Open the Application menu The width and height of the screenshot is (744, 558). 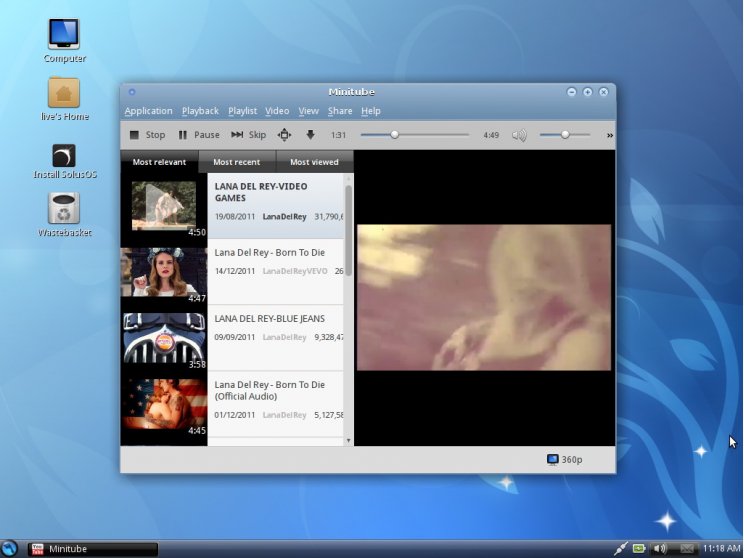point(149,111)
